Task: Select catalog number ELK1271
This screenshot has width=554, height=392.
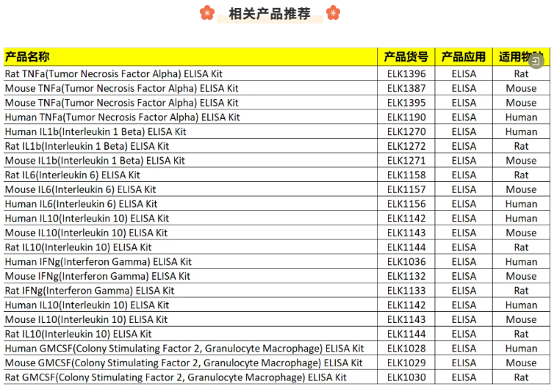Action: [406, 161]
